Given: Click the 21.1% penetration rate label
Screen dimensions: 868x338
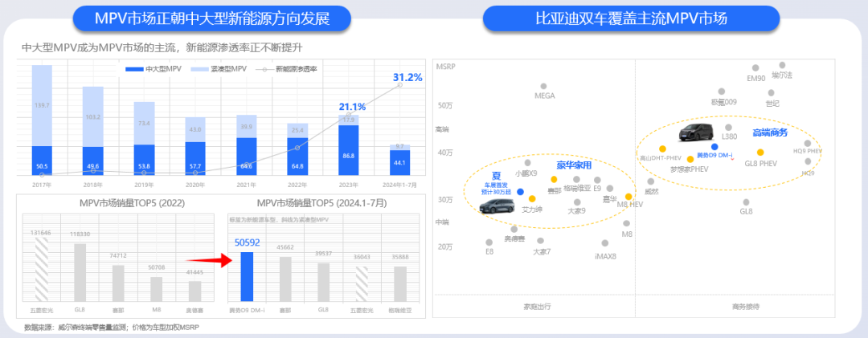Looking at the screenshot, I should click(x=352, y=107).
